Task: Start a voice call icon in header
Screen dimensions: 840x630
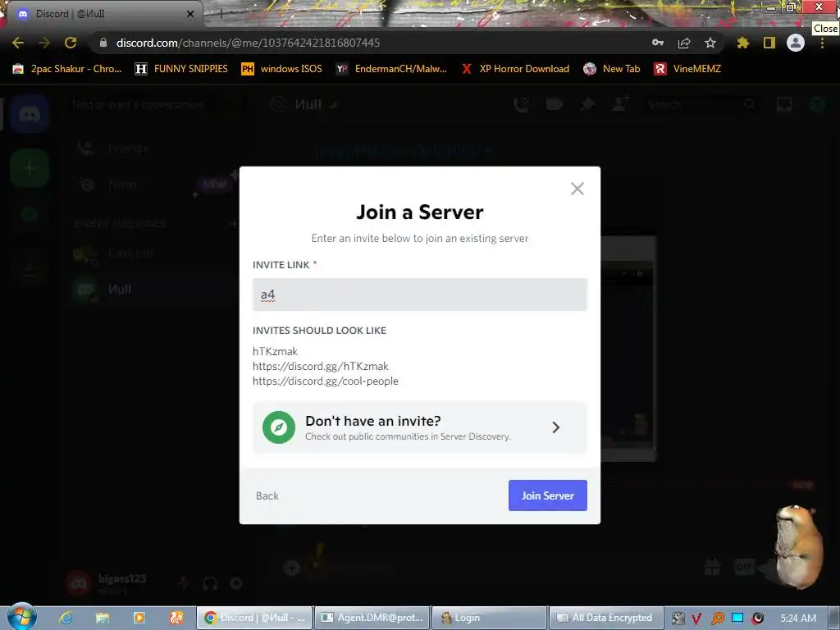Action: (521, 104)
